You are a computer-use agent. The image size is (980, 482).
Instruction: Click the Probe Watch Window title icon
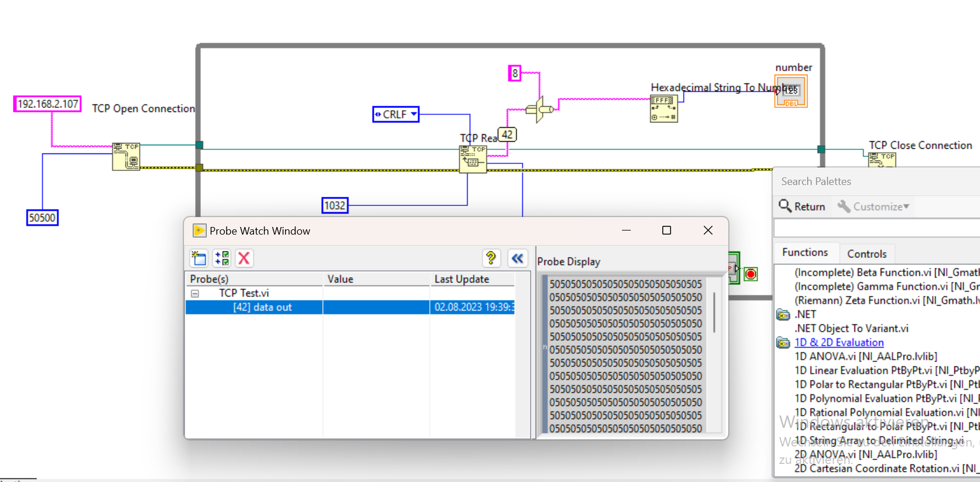point(199,230)
